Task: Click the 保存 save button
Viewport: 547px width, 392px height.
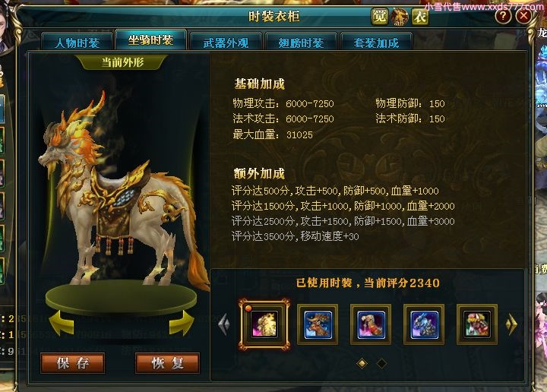Action: tap(73, 363)
